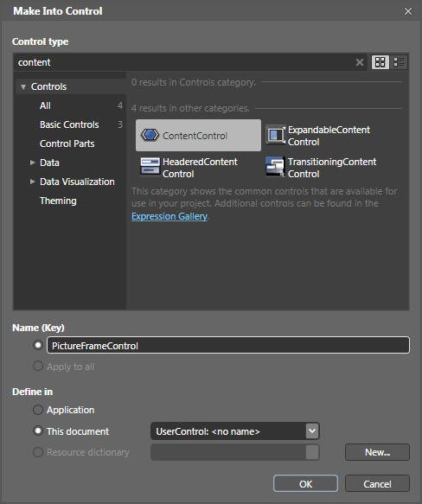Clear the content search text
Image resolution: width=422 pixels, height=504 pixels.
[360, 62]
